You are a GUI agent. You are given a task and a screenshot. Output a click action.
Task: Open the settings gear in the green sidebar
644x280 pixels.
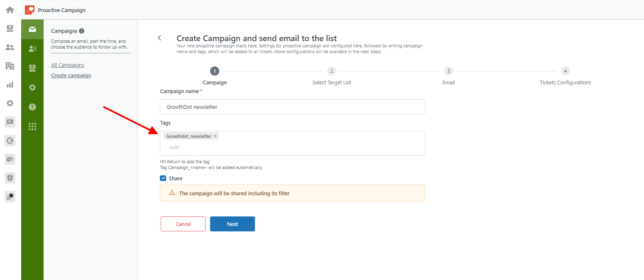[x=32, y=87]
